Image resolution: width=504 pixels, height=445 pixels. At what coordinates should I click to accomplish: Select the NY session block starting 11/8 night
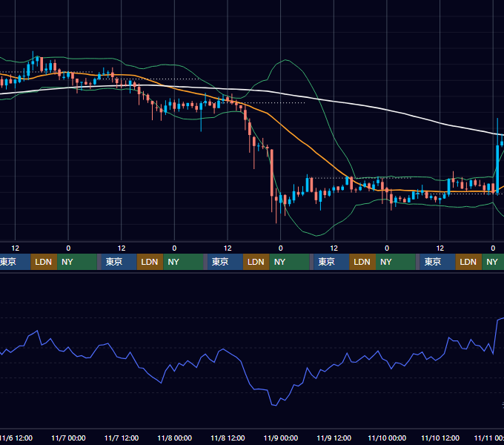(289, 262)
